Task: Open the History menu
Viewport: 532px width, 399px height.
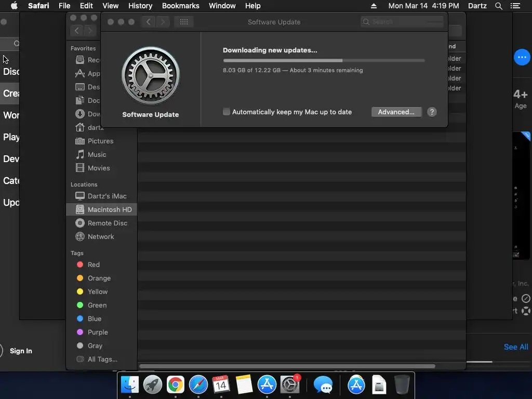Action: point(140,6)
